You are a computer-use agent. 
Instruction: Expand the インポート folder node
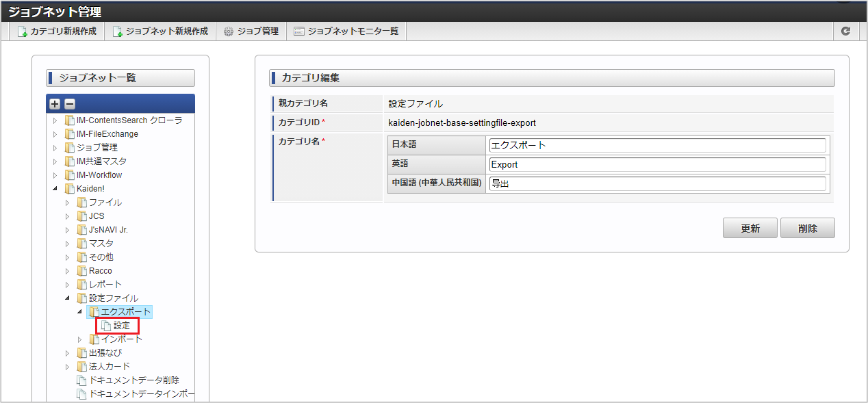tap(80, 339)
